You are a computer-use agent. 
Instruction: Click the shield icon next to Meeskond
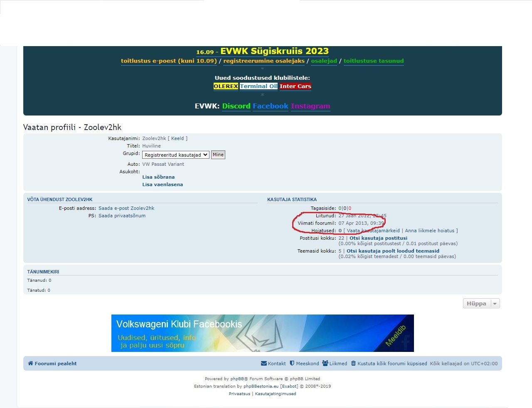click(292, 364)
